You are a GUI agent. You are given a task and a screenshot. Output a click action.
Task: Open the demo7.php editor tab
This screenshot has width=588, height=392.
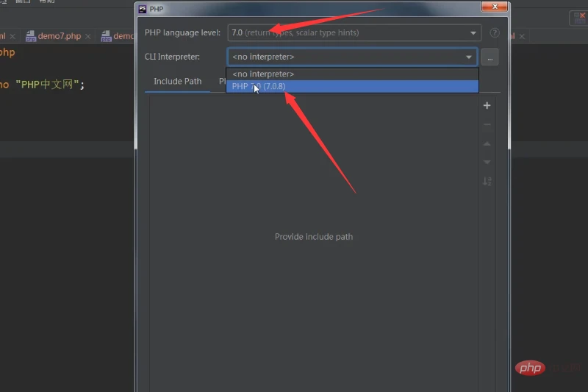(x=59, y=36)
